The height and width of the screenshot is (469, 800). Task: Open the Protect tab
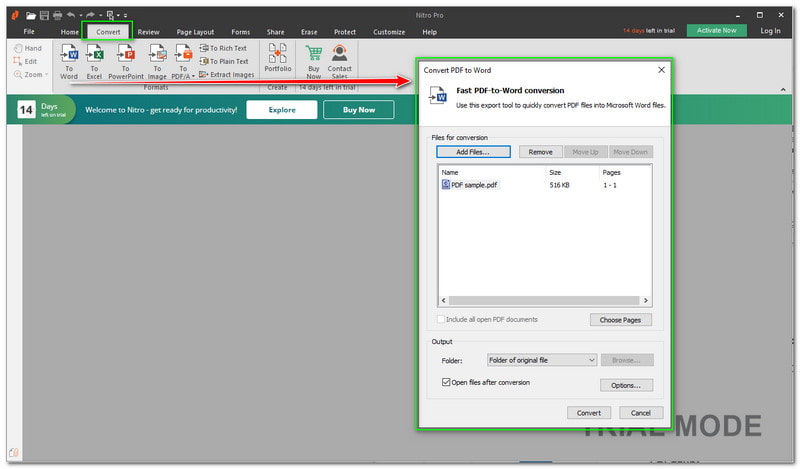click(345, 32)
